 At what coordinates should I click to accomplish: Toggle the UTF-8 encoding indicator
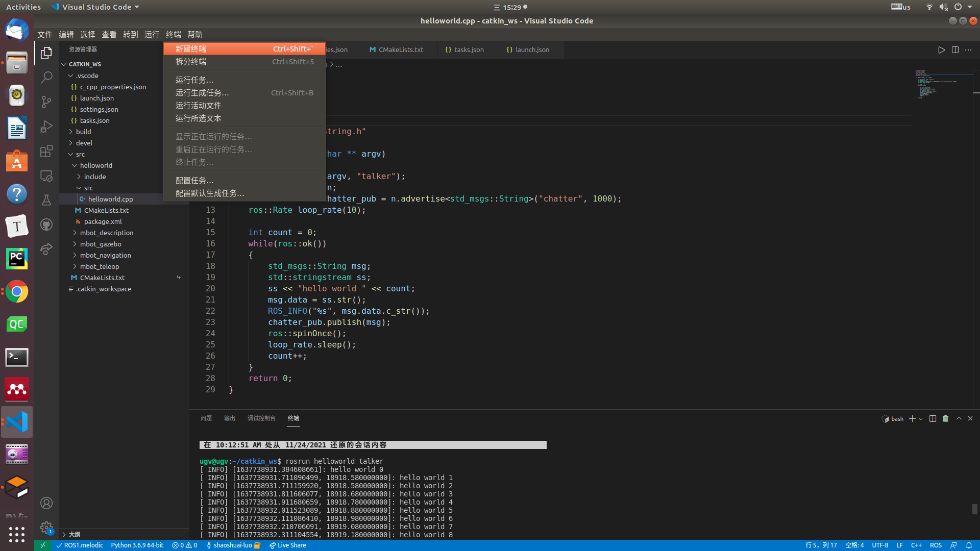click(881, 545)
